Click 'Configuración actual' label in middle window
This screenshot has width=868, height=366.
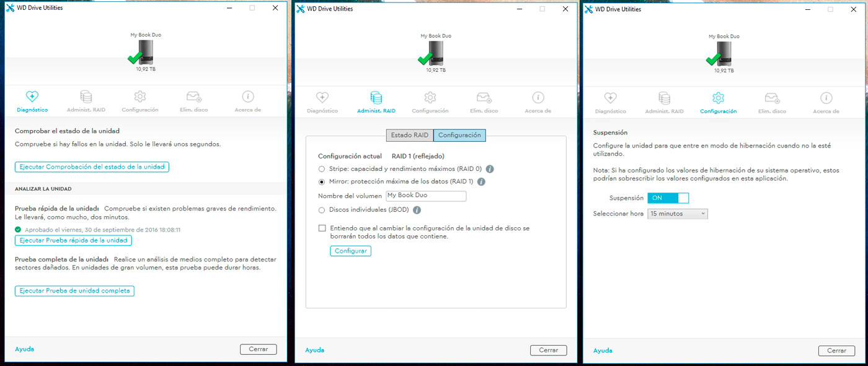(x=350, y=156)
